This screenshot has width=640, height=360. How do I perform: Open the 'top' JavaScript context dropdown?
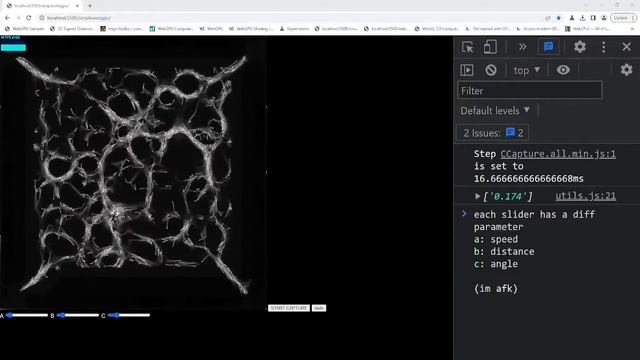point(527,70)
